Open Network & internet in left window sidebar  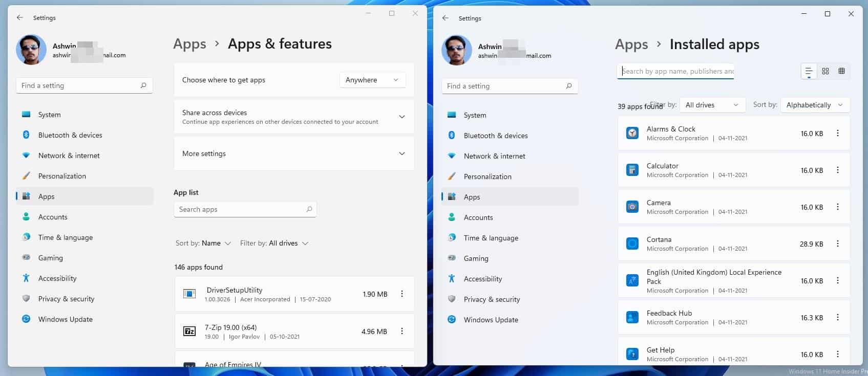tap(84, 156)
